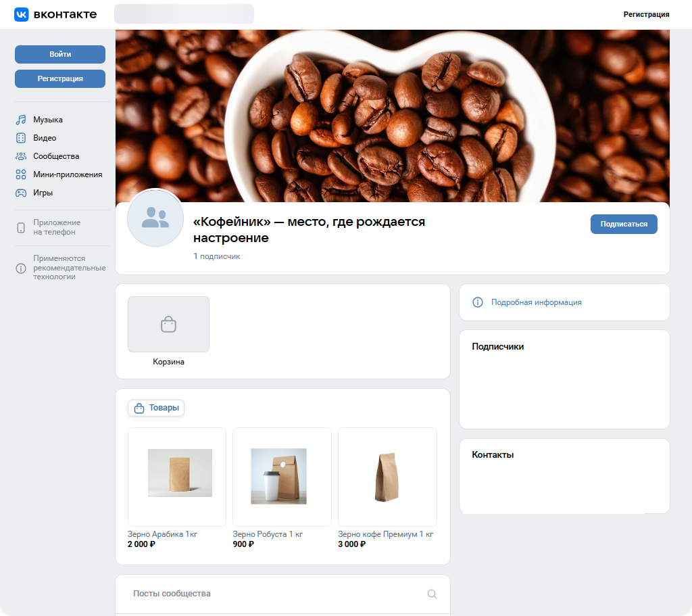Click the 2 000 ₽ price

141,544
